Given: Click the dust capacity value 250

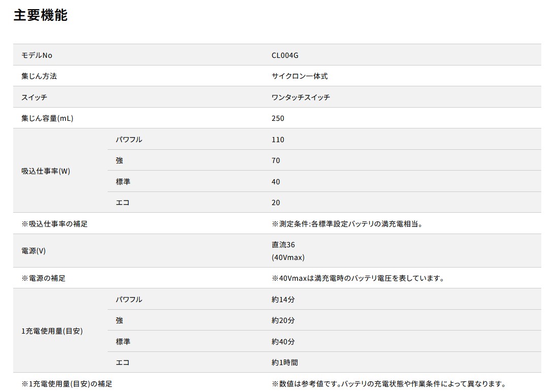Looking at the screenshot, I should point(278,118).
